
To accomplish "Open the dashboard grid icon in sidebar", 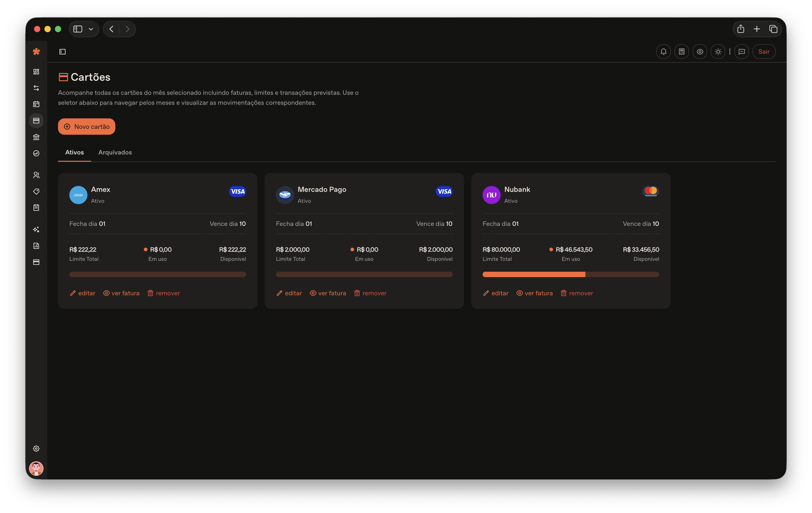I will click(x=36, y=71).
